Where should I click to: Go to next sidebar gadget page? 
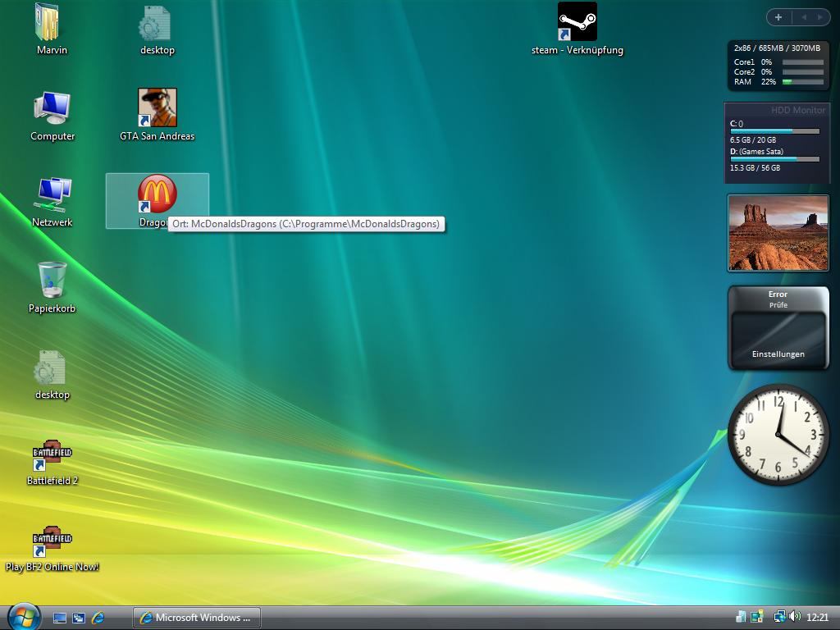point(819,17)
